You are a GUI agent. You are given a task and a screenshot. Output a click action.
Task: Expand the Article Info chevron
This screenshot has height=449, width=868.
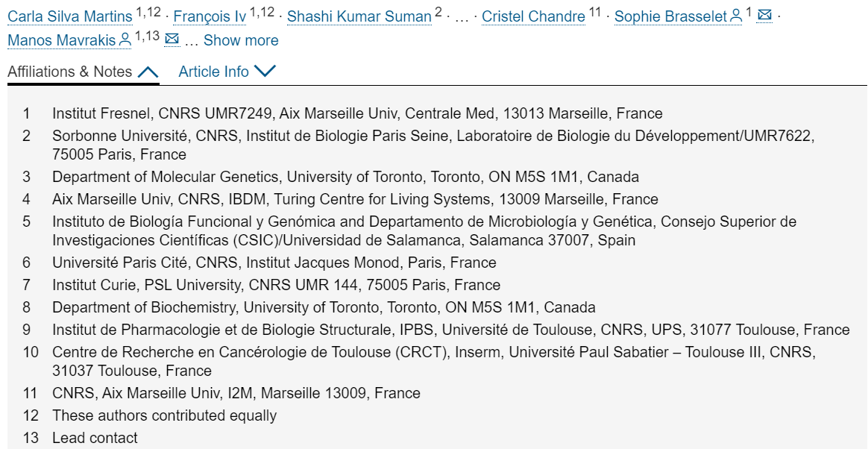(x=265, y=71)
